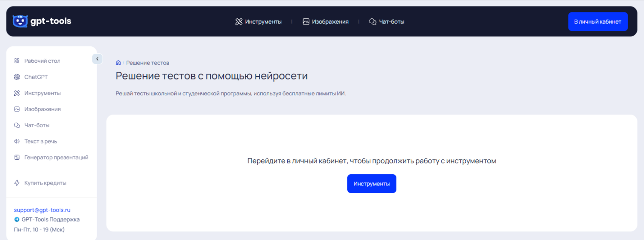Open Инструменты in the top navigation

coord(263,21)
